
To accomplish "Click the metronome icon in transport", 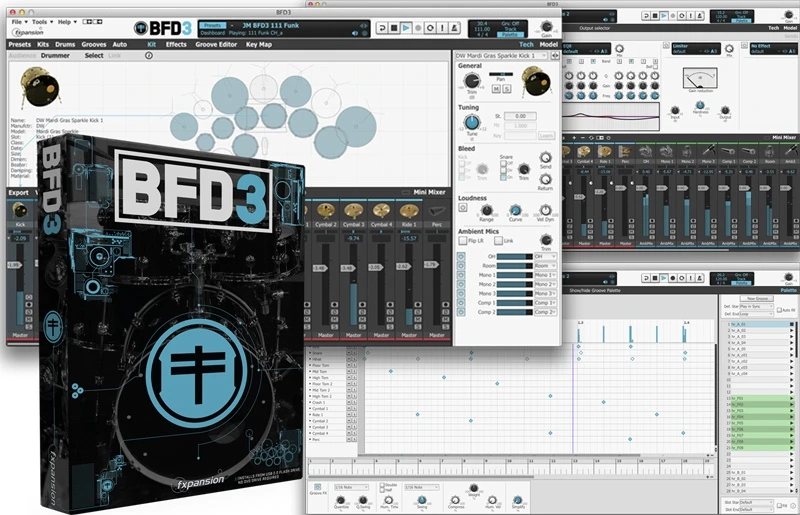I will [x=455, y=28].
